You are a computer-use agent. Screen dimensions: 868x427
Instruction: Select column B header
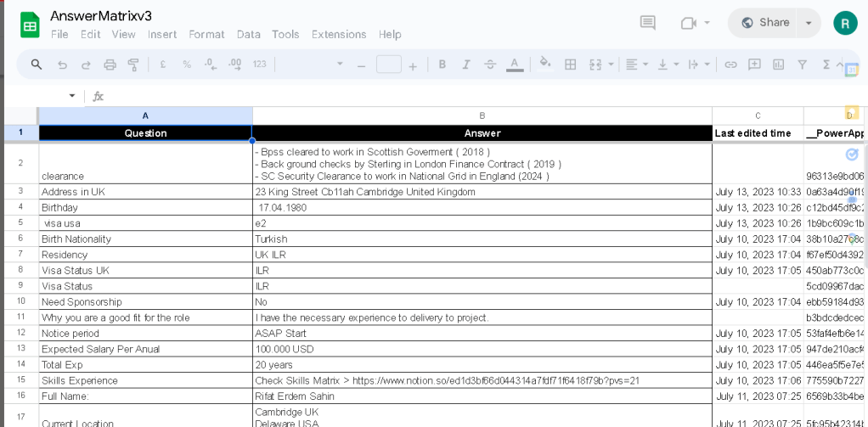click(x=482, y=115)
